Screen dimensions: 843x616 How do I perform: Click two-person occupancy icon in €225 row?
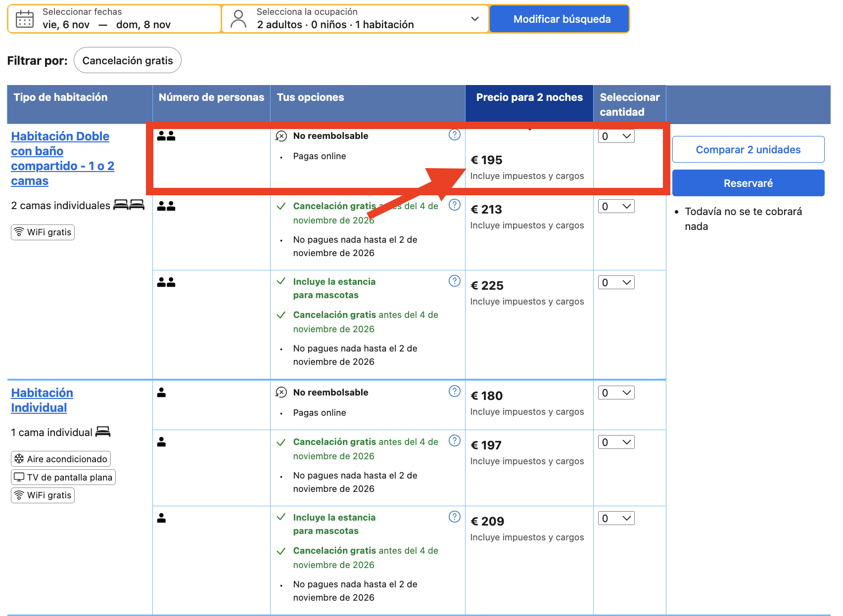coord(166,282)
